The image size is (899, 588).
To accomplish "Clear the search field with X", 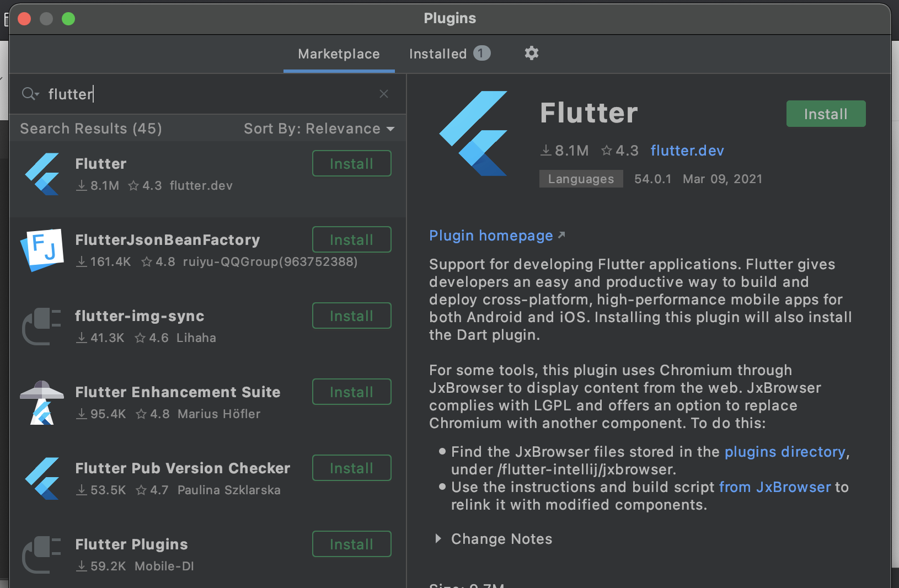I will pos(384,94).
